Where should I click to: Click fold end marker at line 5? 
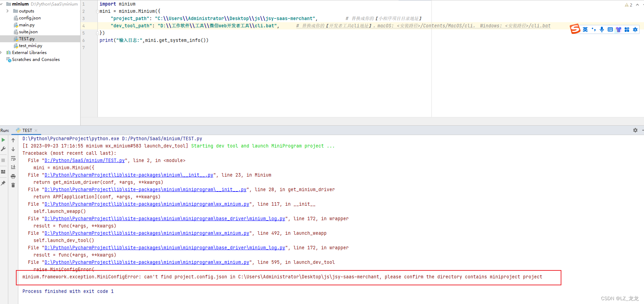97,33
